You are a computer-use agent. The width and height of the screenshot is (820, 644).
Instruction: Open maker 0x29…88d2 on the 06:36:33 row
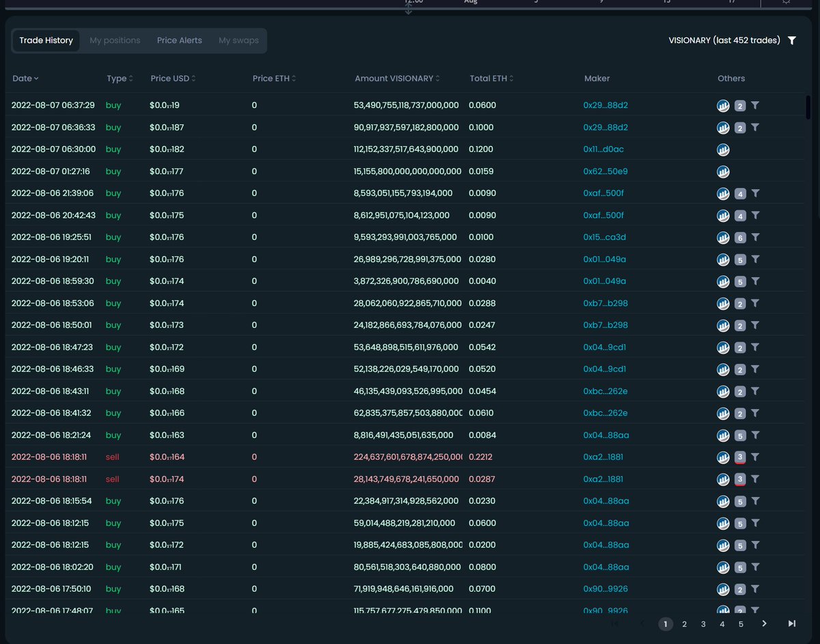point(605,128)
